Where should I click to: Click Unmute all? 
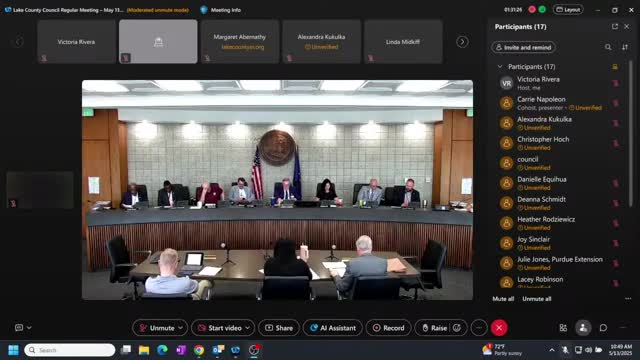[x=537, y=299]
